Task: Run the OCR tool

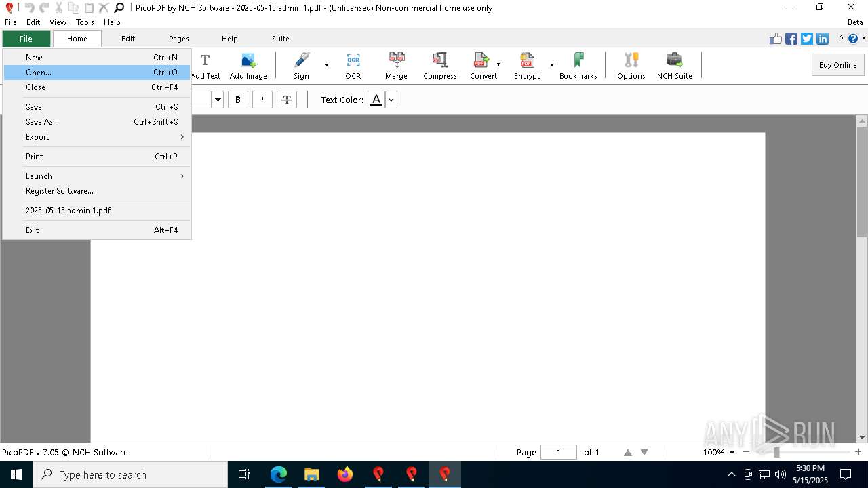Action: 353,66
